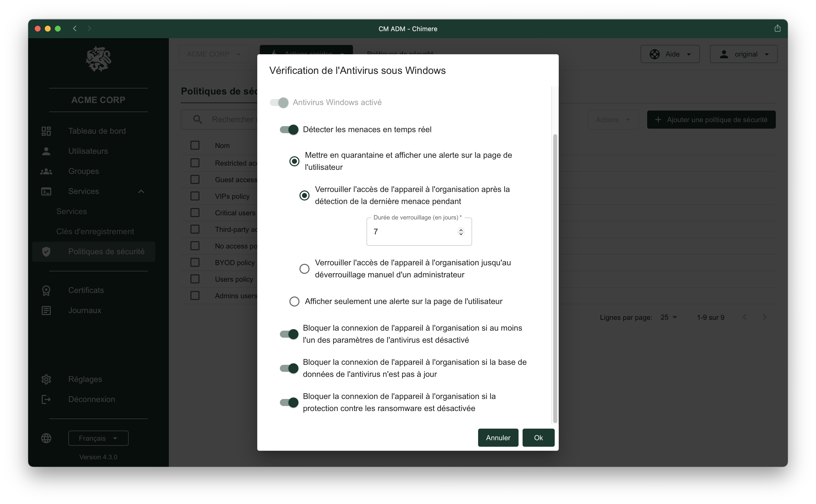Click the Services terminal icon
816x504 pixels.
(x=46, y=191)
